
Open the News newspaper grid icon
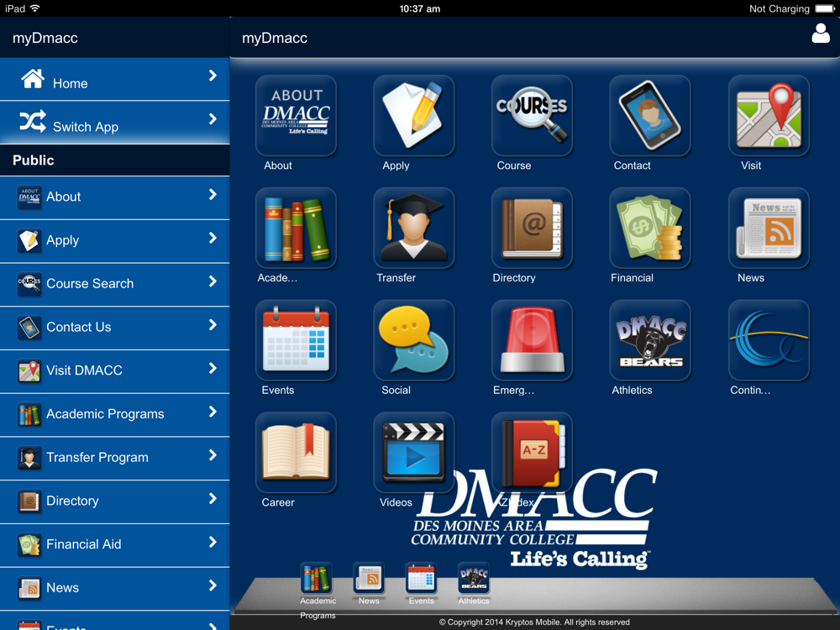pyautogui.click(x=769, y=228)
